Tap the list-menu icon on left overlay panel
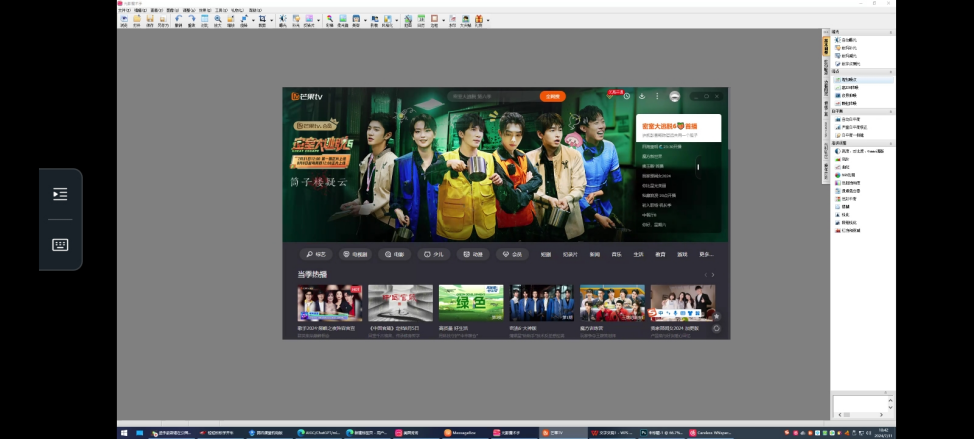 click(x=60, y=194)
